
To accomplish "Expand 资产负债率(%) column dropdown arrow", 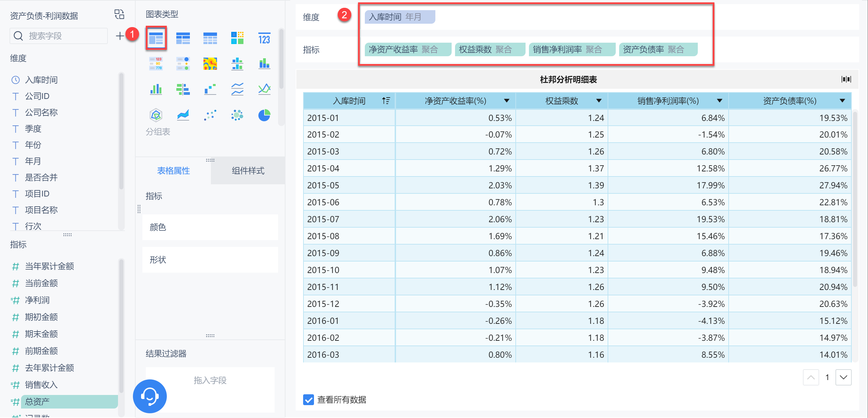I will tap(842, 101).
